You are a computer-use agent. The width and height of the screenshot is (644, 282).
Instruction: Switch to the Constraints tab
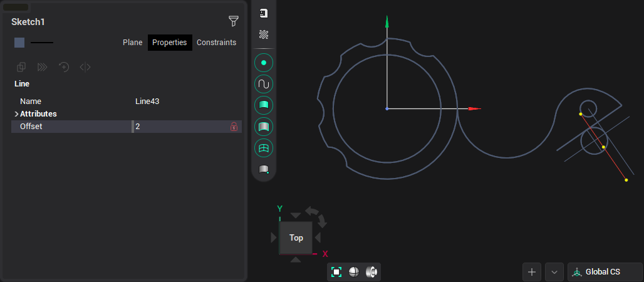[216, 43]
